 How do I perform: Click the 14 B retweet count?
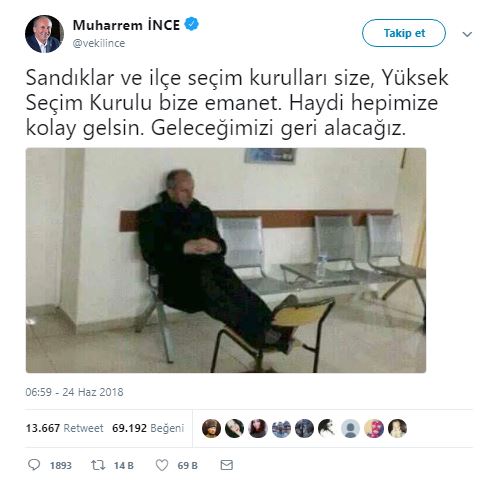[124, 465]
